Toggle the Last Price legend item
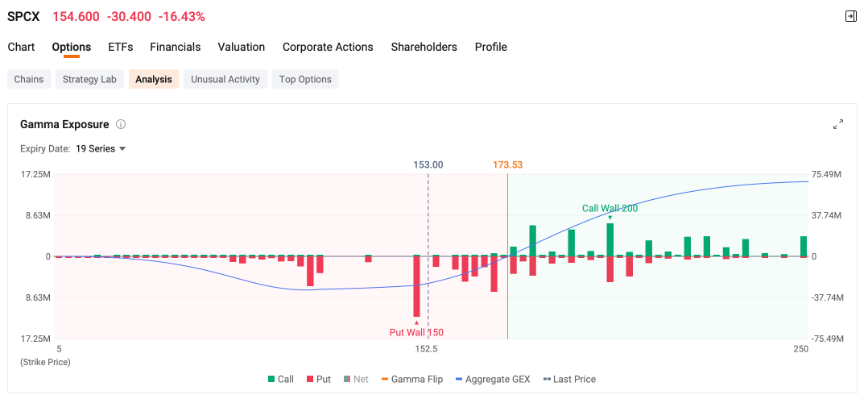 569,380
